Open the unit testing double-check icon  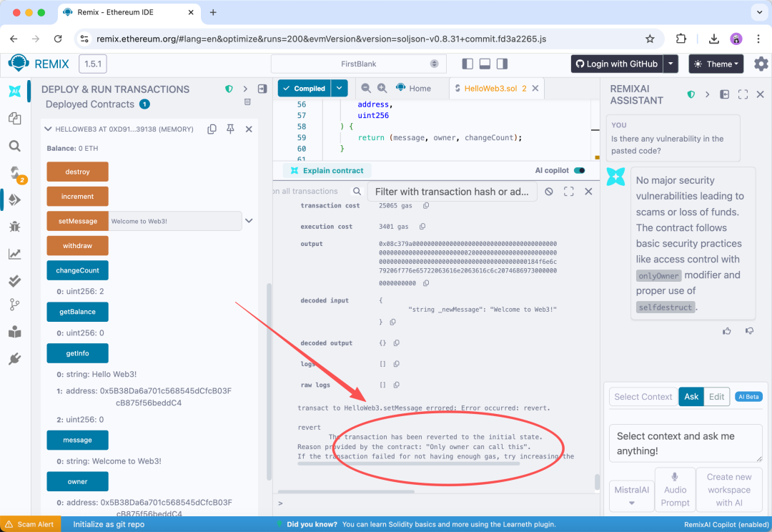coord(15,281)
